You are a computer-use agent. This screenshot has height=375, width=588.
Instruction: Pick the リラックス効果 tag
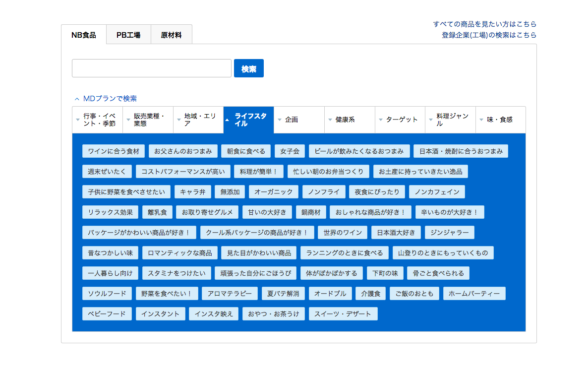pyautogui.click(x=110, y=212)
